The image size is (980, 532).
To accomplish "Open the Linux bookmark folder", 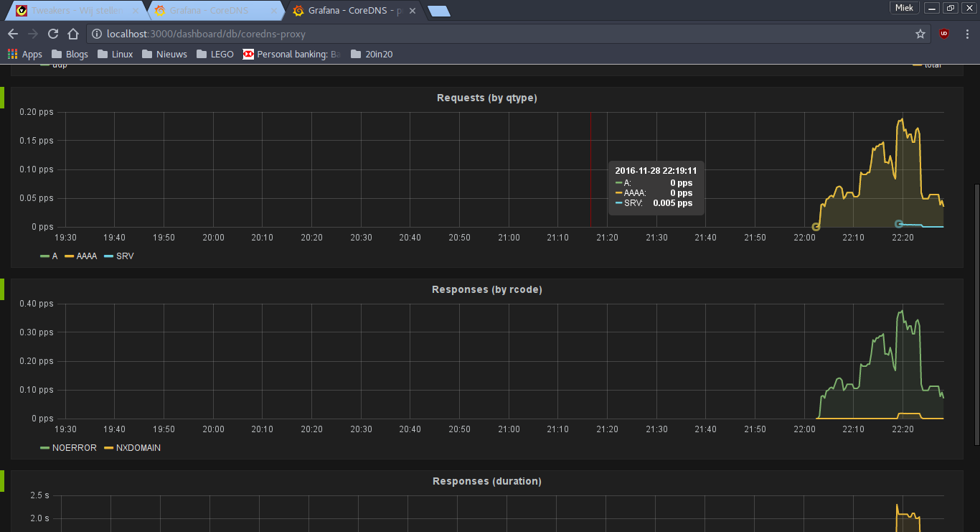I will coord(115,54).
